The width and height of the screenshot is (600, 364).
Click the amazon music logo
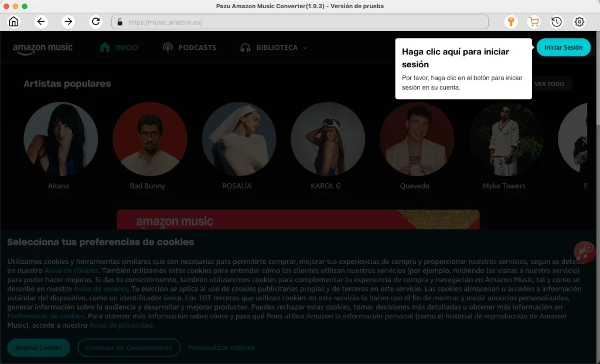click(43, 47)
